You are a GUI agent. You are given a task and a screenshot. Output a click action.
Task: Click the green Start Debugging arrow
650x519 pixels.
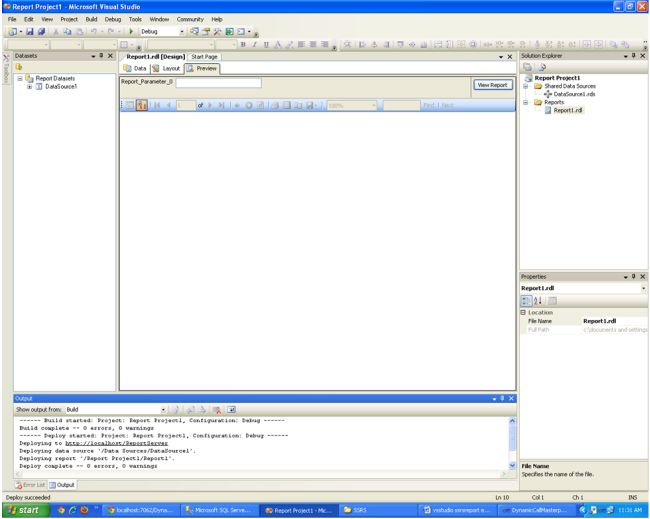[x=131, y=32]
